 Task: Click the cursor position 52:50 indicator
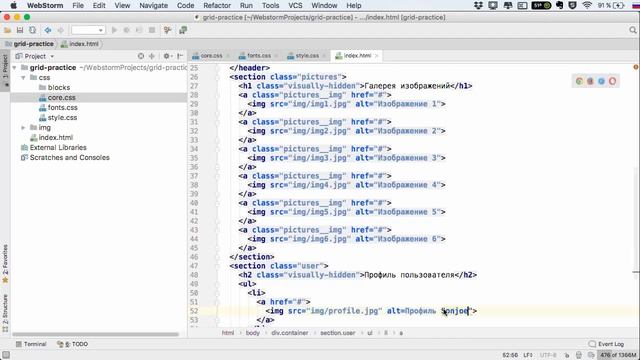[510, 355]
